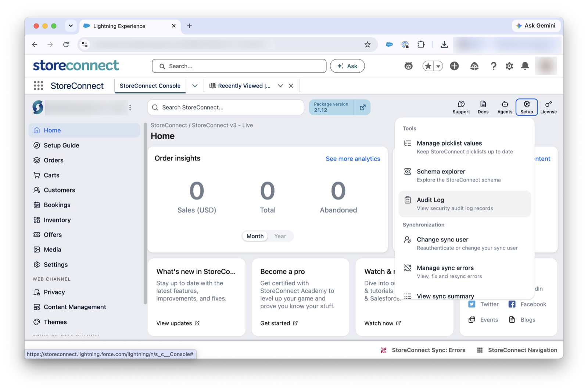Image resolution: width=588 pixels, height=391 pixels.
Task: Click the global Salesforce Search box
Action: pyautogui.click(x=239, y=66)
